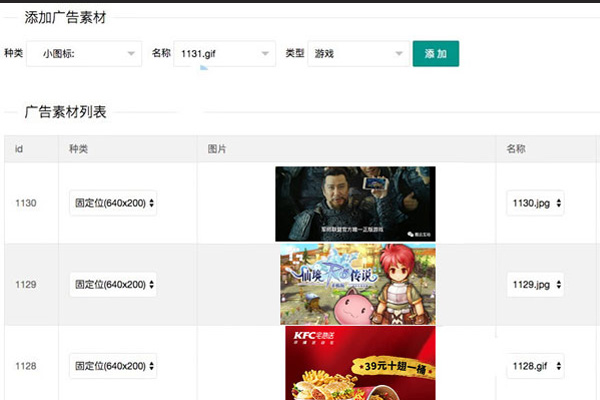Expand the 名称 dropdown showing 1131.gif
The height and width of the screenshot is (400, 600).
point(223,53)
